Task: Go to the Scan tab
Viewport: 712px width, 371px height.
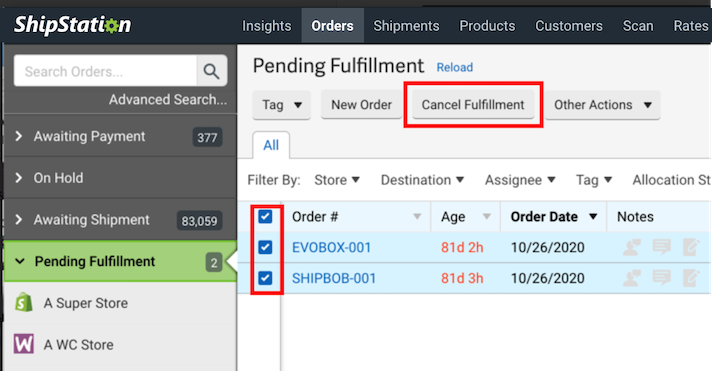Action: click(638, 26)
